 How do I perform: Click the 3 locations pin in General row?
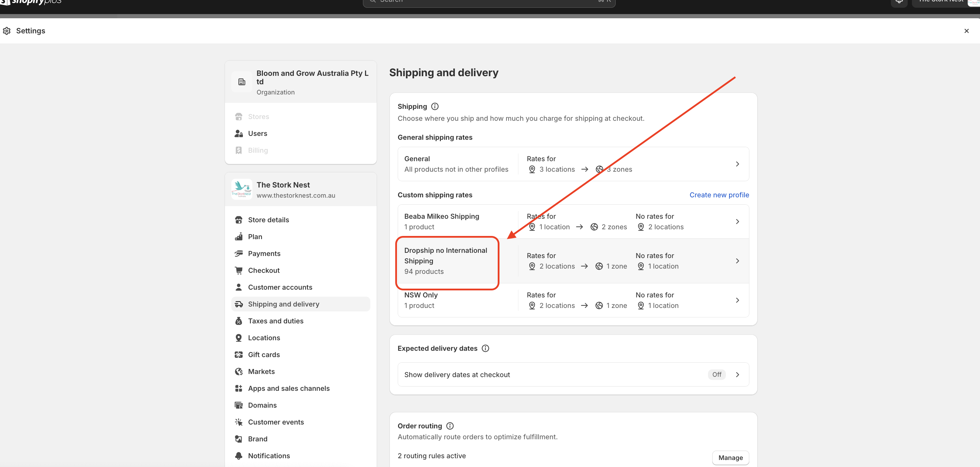pyautogui.click(x=532, y=169)
